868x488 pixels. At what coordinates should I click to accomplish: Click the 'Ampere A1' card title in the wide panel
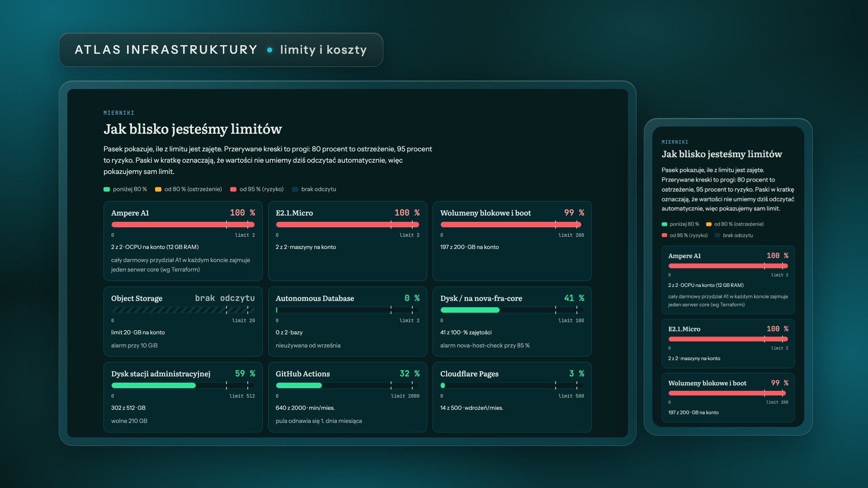point(130,213)
